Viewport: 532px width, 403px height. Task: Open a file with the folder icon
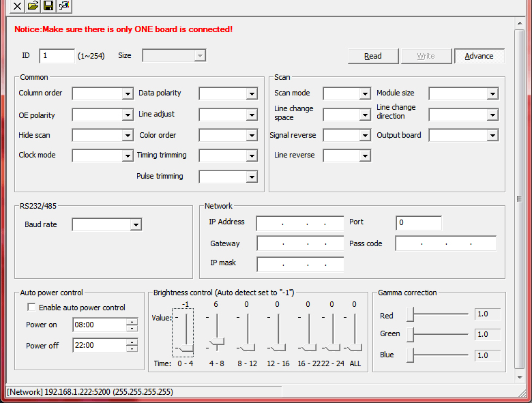[x=33, y=6]
